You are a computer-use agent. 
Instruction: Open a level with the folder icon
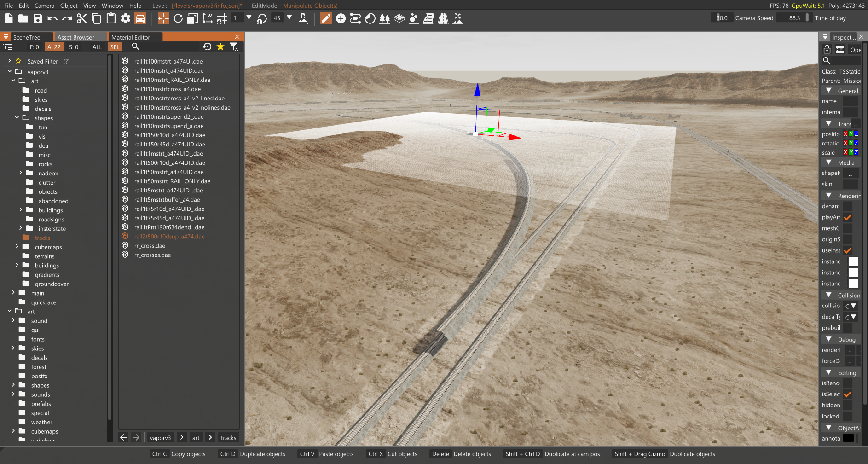coord(23,18)
